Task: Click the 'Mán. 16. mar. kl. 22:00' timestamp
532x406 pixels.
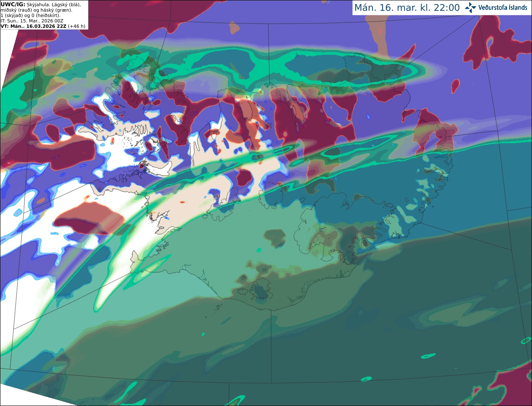Action: click(x=407, y=8)
